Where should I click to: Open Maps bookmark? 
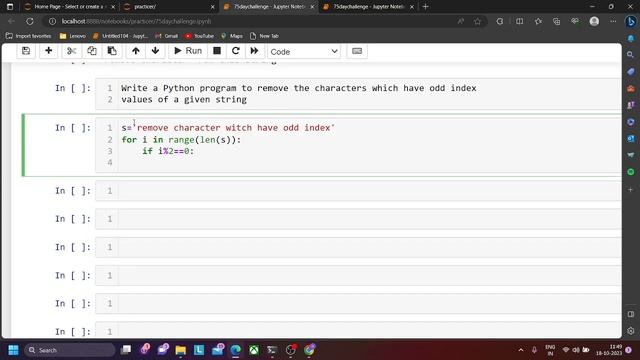pyautogui.click(x=232, y=36)
